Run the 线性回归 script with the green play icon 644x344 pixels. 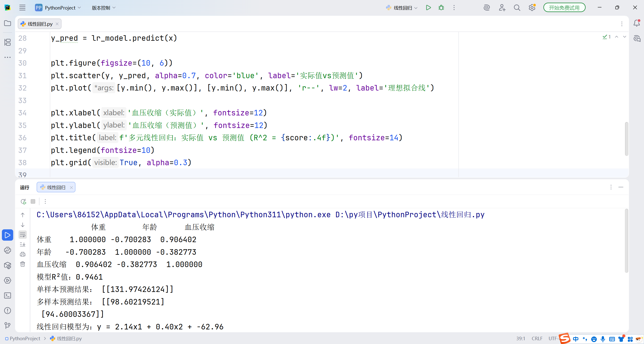[x=428, y=8]
